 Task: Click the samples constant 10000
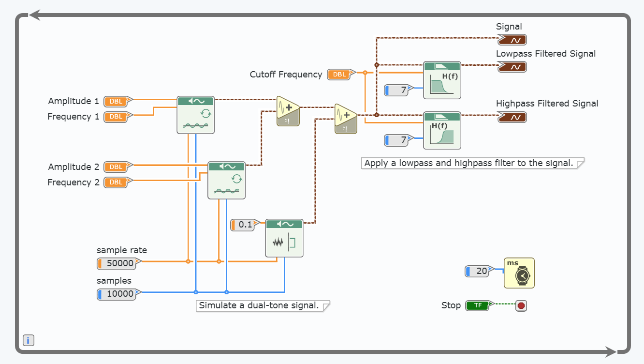(119, 294)
